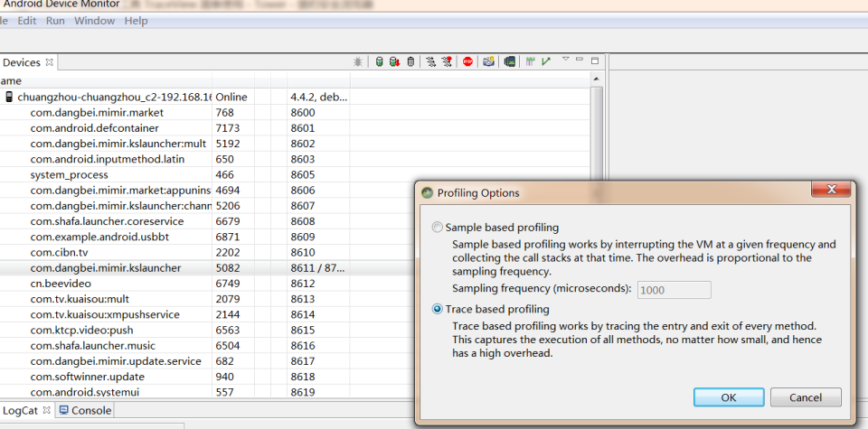
Task: Close the Profiling Options dialog
Action: 831,190
